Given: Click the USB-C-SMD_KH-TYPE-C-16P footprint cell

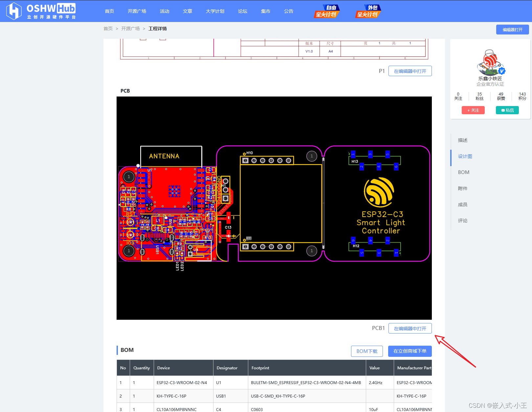Looking at the screenshot, I should [307, 396].
